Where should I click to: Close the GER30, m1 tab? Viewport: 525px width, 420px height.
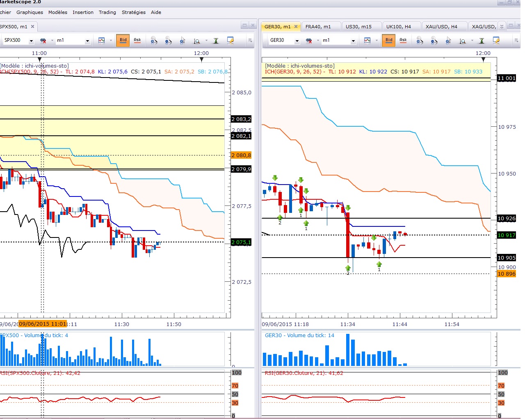[296, 27]
